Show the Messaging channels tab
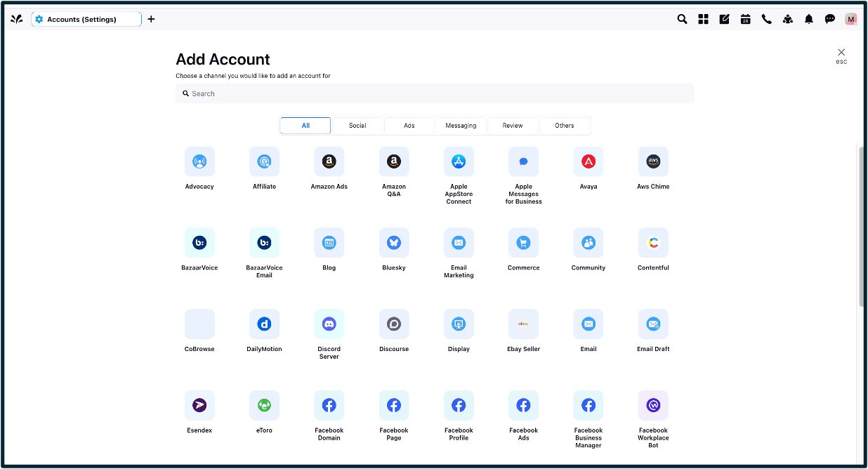The image size is (868, 469). tap(461, 126)
